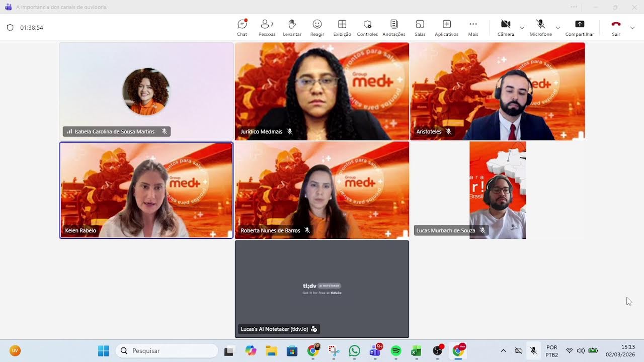Select the Jurídico Medmais video tile
This screenshot has width=644, height=362.
[322, 91]
